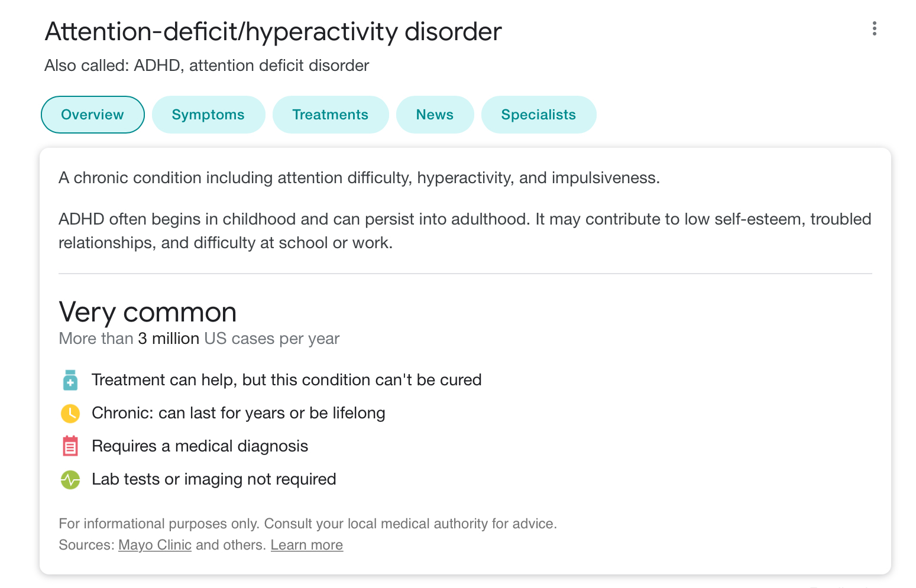This screenshot has height=588, width=916.
Task: Go to the News tab
Action: [435, 115]
